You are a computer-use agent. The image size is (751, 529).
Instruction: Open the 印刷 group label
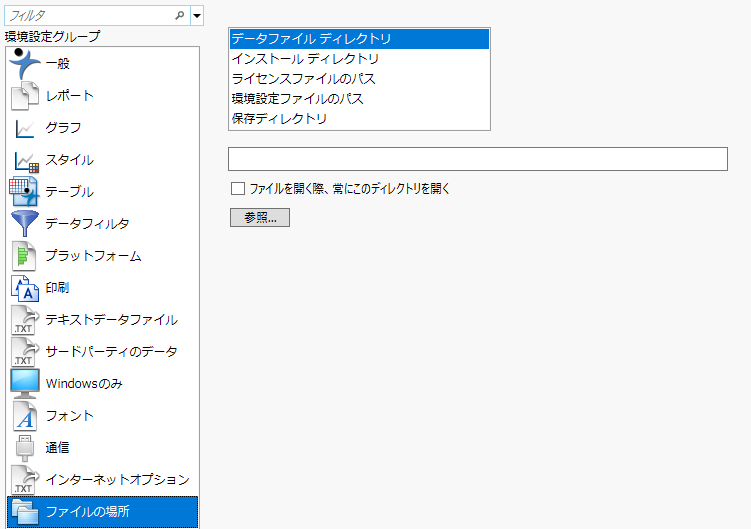[57, 288]
